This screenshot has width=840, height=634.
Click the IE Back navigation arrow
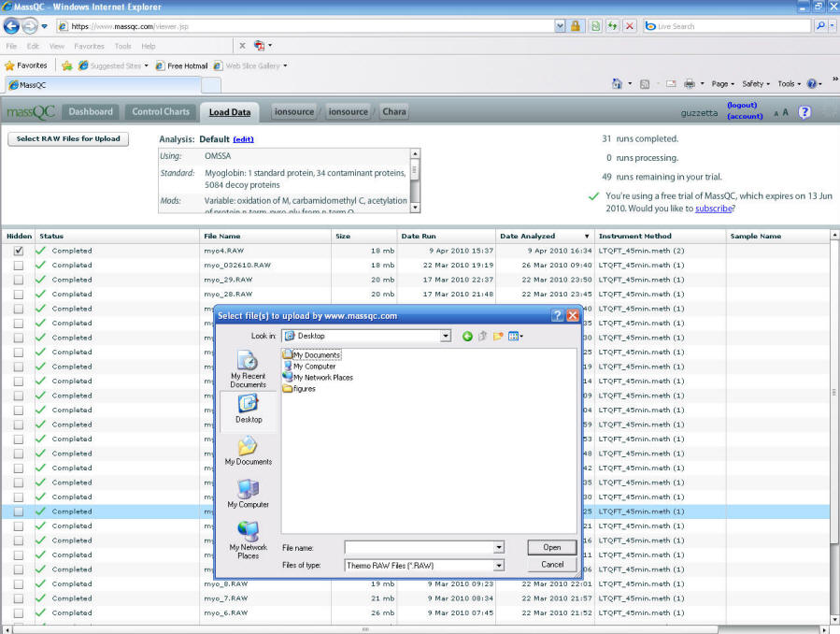(11, 26)
